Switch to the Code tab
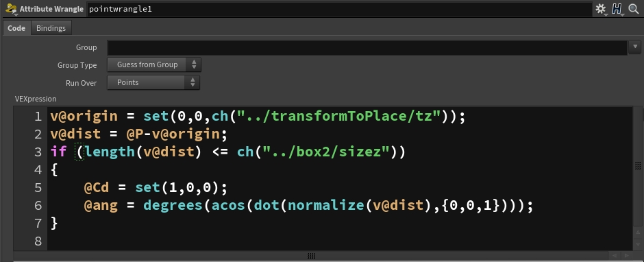 point(16,28)
